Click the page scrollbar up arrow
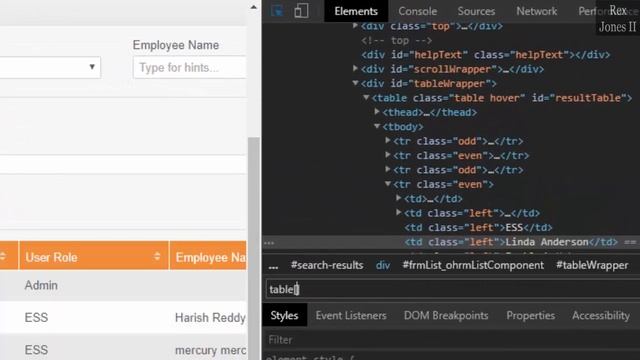Image resolution: width=640 pixels, height=360 pixels. (x=253, y=7)
